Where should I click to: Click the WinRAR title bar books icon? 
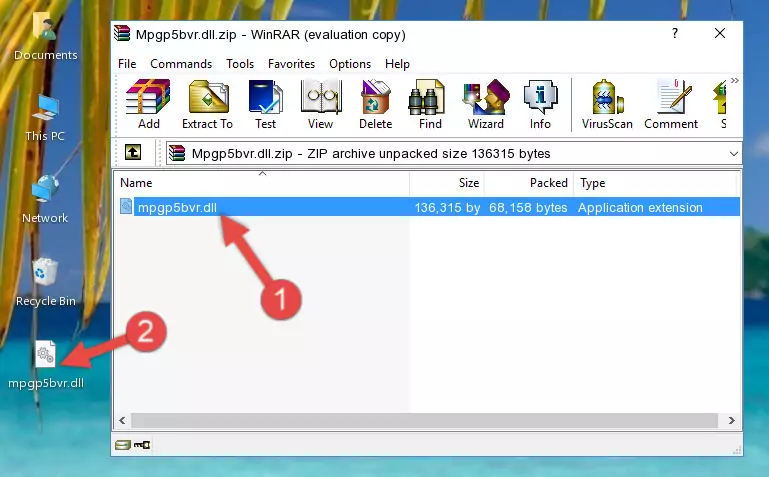(x=122, y=34)
